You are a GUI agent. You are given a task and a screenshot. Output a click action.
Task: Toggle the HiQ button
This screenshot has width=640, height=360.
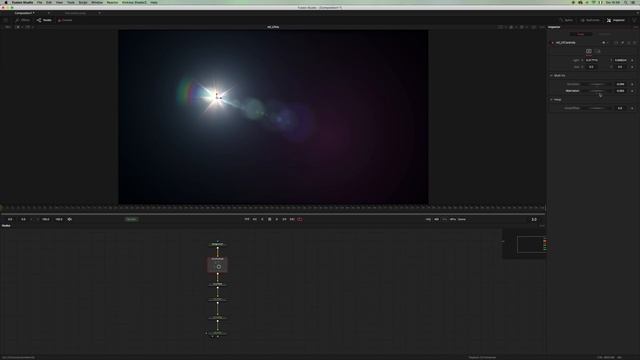coord(428,220)
